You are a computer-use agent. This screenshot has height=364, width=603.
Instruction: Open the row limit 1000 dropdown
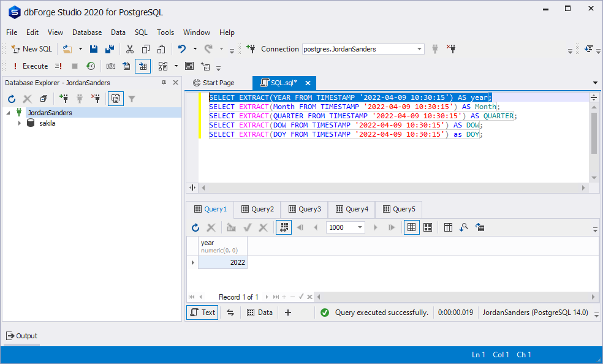pyautogui.click(x=361, y=227)
